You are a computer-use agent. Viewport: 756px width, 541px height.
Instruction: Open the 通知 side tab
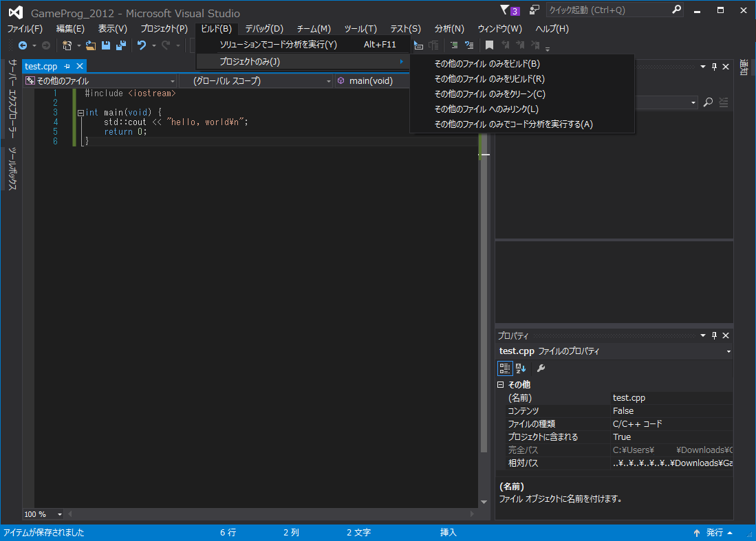point(744,67)
